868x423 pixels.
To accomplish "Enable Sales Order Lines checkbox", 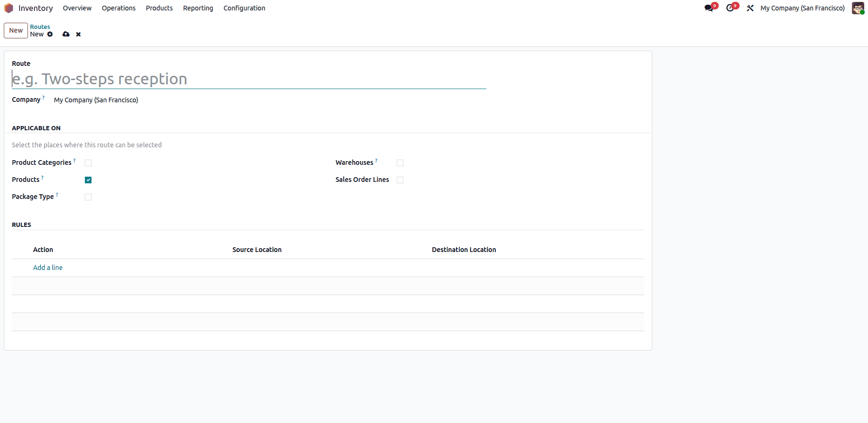I will tap(400, 180).
